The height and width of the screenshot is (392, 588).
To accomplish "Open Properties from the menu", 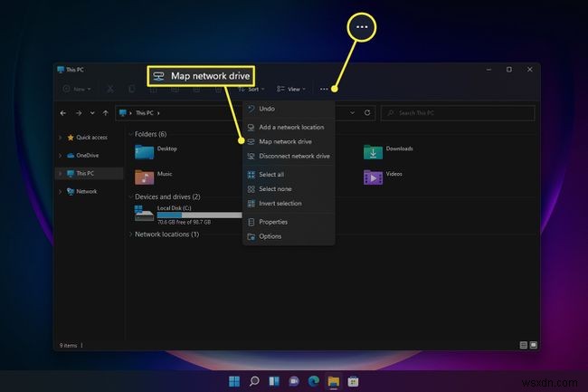I will pos(289,222).
